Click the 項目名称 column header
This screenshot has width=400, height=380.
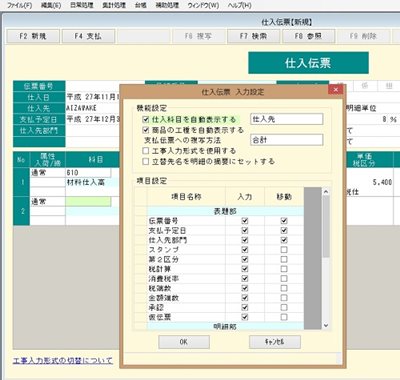tap(186, 197)
